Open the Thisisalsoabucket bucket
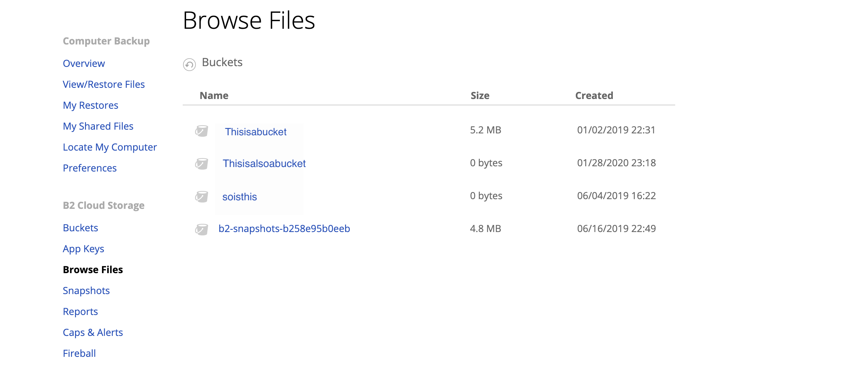Screen dimensions: 868x377 [264, 164]
